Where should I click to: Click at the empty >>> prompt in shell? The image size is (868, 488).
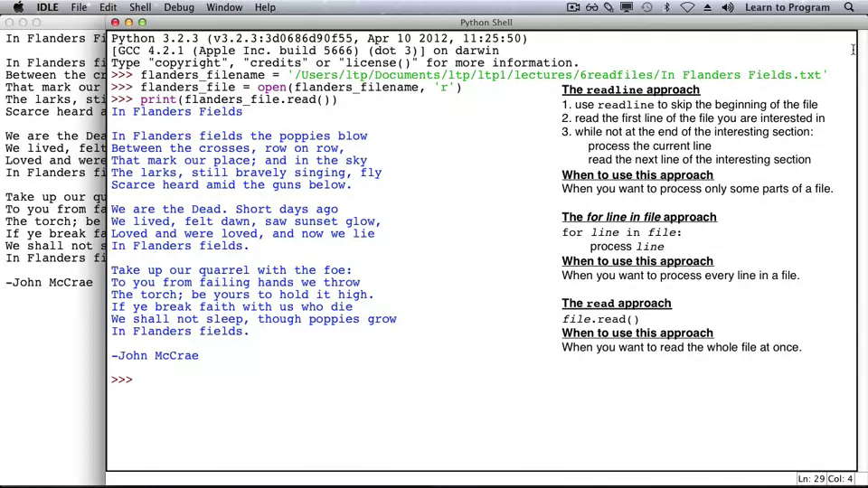pyautogui.click(x=122, y=380)
